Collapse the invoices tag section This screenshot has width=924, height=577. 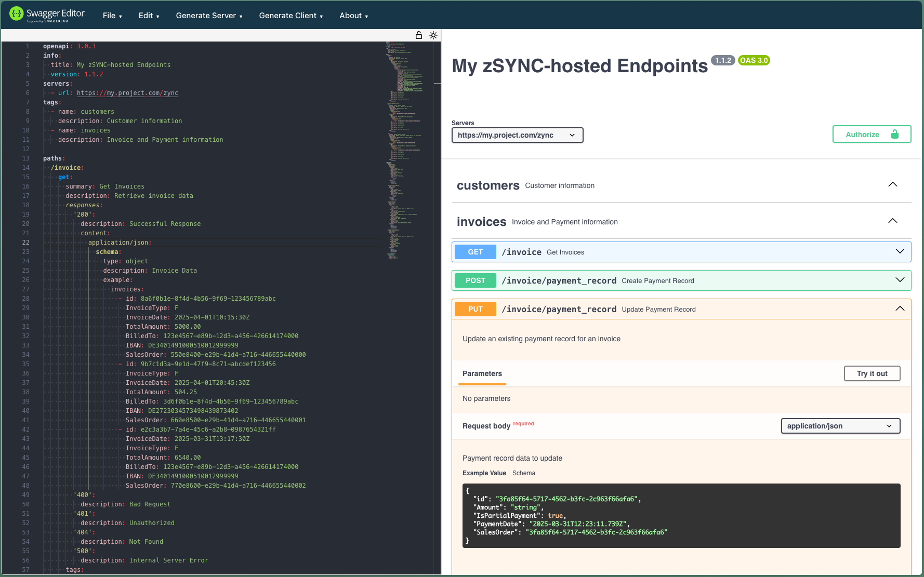892,221
